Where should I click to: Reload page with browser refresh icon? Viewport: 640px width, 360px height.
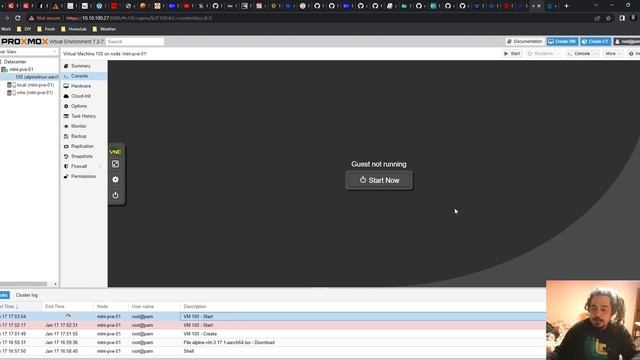18,18
